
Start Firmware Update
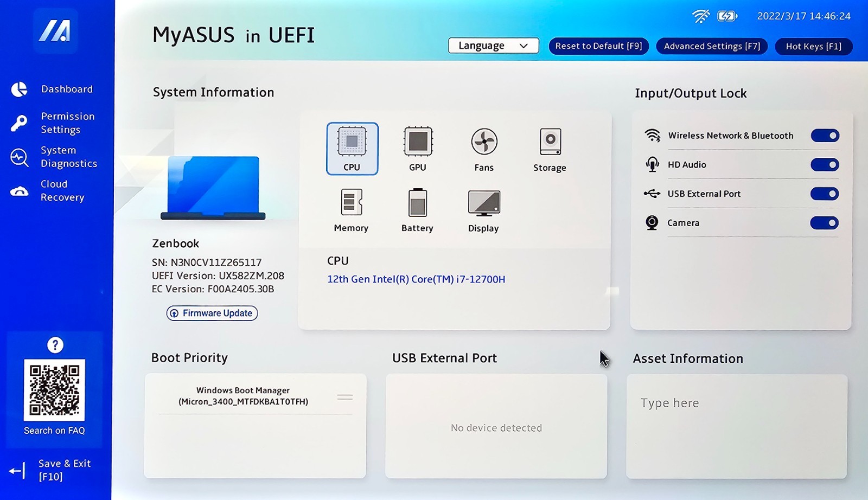click(x=212, y=313)
